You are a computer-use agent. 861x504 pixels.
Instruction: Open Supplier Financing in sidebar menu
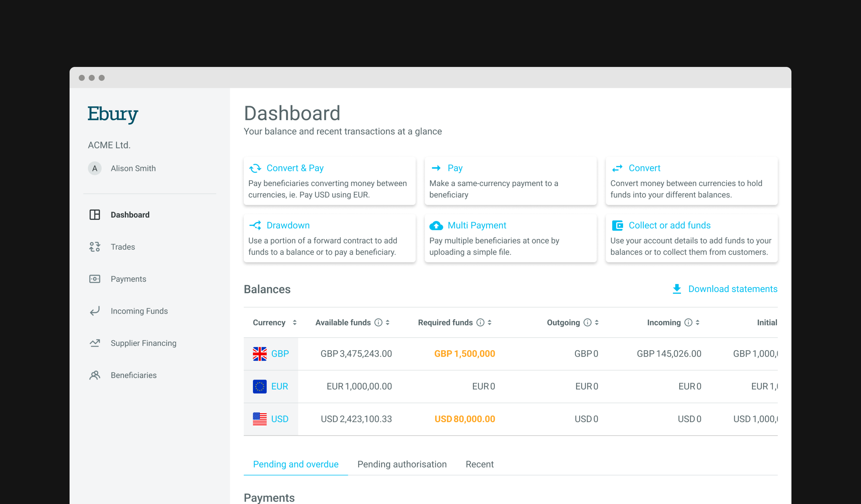pos(143,343)
